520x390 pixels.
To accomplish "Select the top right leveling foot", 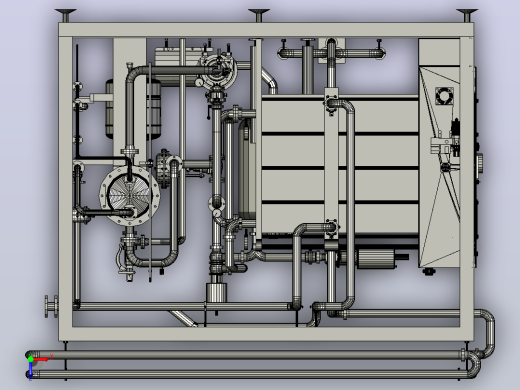I will pos(467,15).
